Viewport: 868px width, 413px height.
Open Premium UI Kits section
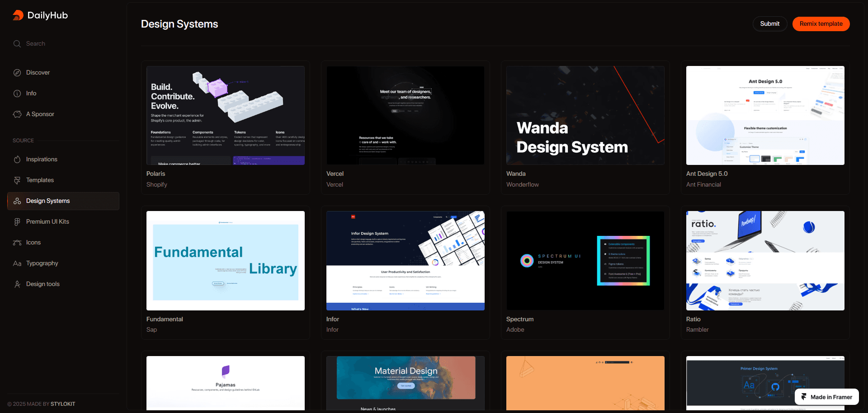pyautogui.click(x=47, y=222)
